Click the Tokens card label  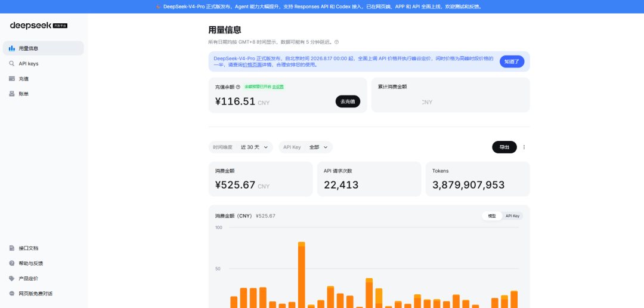click(x=440, y=171)
